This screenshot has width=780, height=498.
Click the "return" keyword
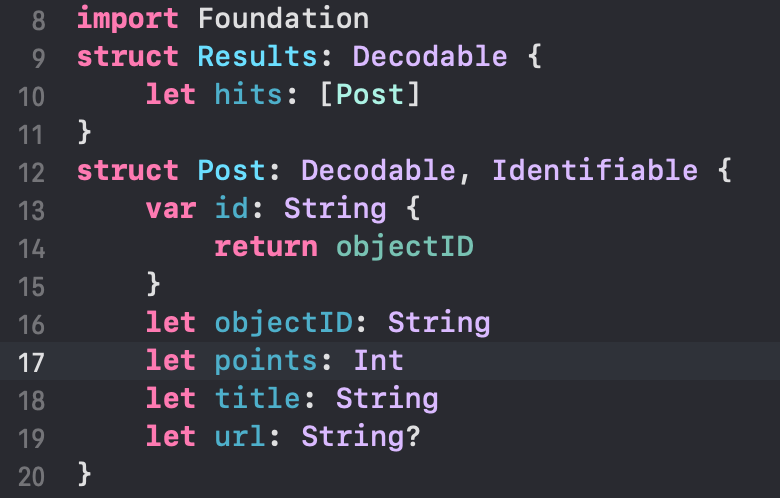pos(266,246)
